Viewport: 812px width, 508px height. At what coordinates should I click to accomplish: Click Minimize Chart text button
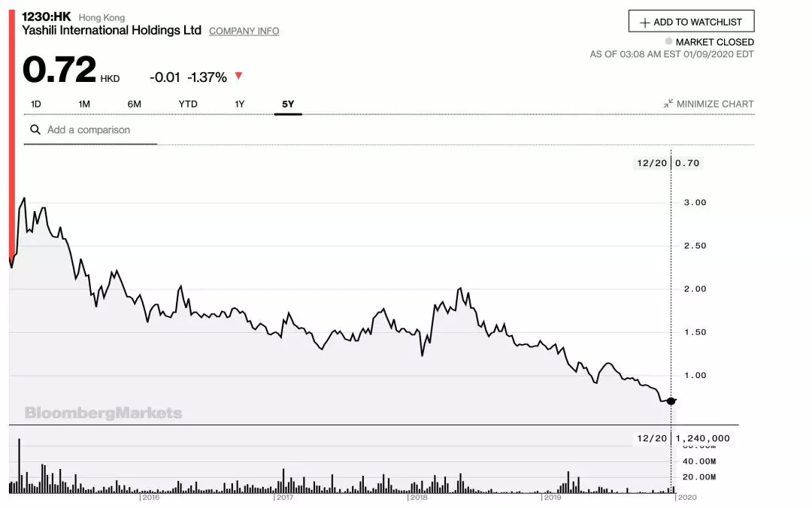(714, 104)
